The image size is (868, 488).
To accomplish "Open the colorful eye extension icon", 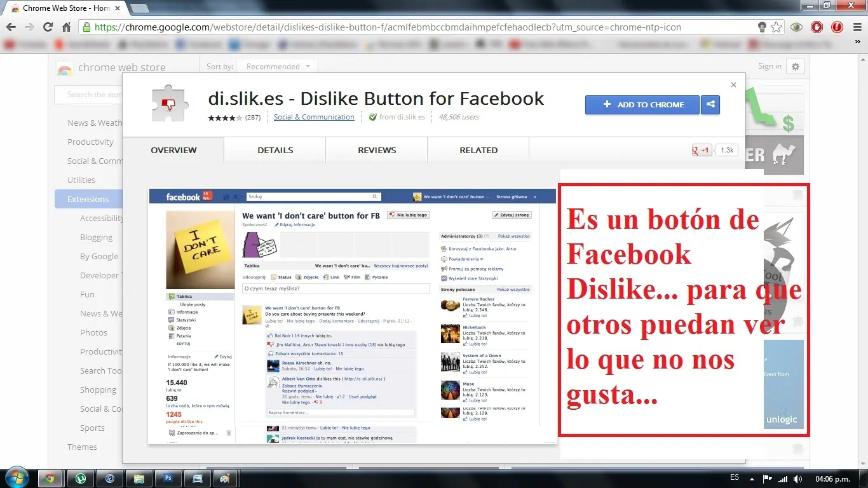I will pos(797,27).
